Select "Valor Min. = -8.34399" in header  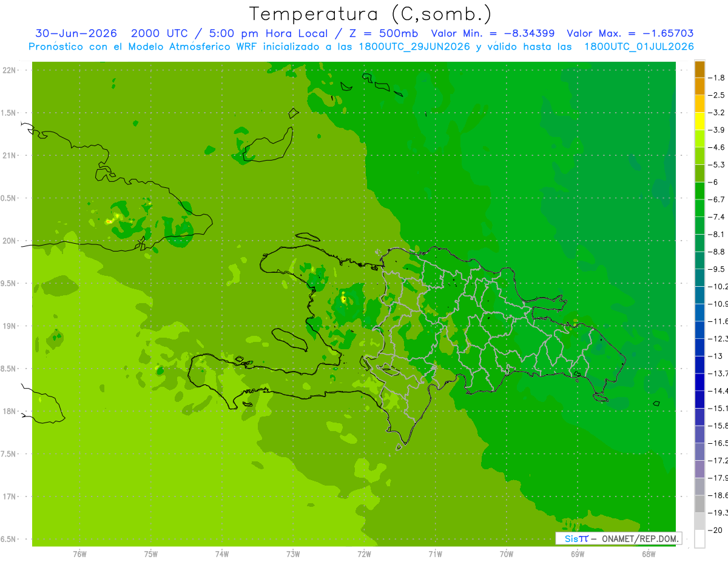point(493,33)
